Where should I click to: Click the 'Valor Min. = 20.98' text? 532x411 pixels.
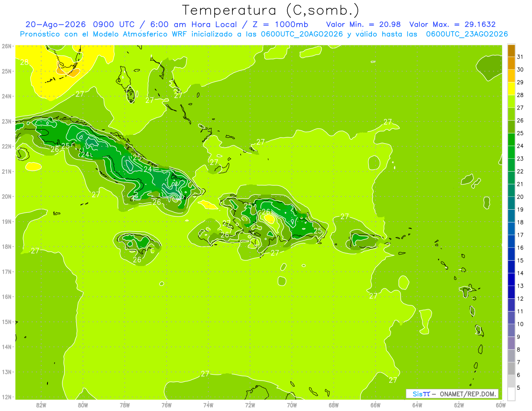[x=364, y=24]
